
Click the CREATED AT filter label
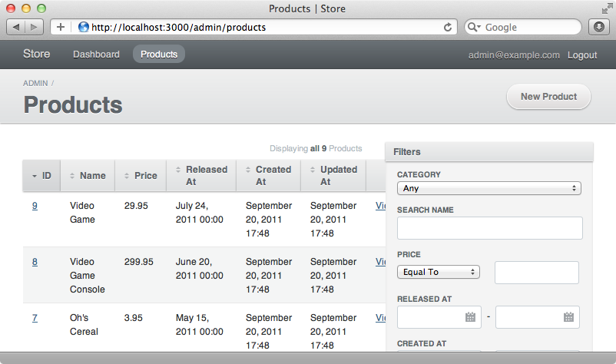(x=422, y=343)
